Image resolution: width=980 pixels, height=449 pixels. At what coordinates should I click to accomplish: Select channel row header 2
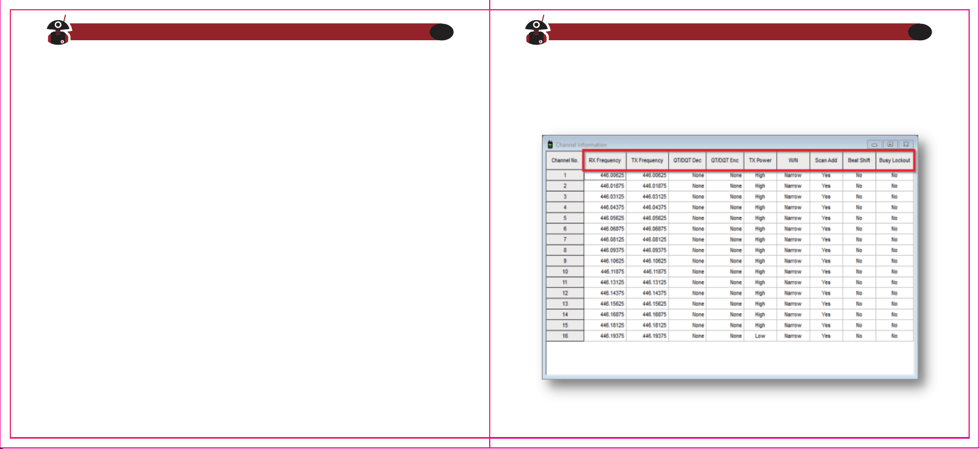coord(565,186)
